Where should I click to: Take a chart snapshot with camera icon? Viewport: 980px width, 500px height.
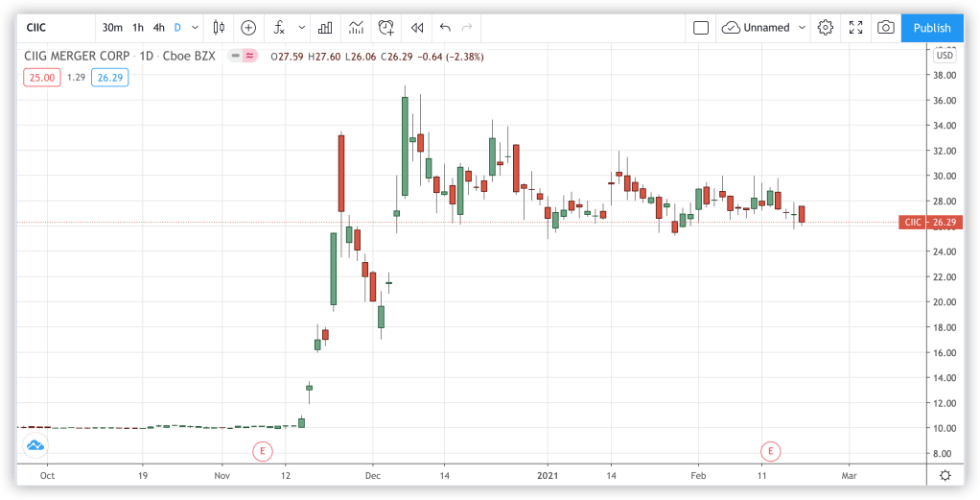pyautogui.click(x=886, y=28)
